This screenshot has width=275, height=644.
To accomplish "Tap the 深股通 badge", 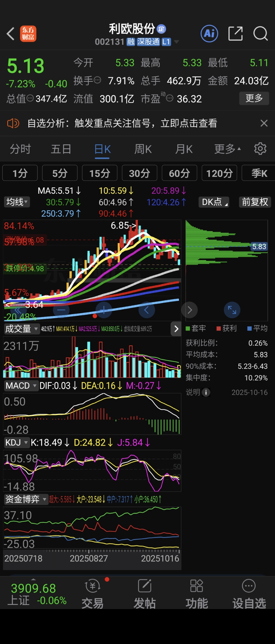I will 148,42.
